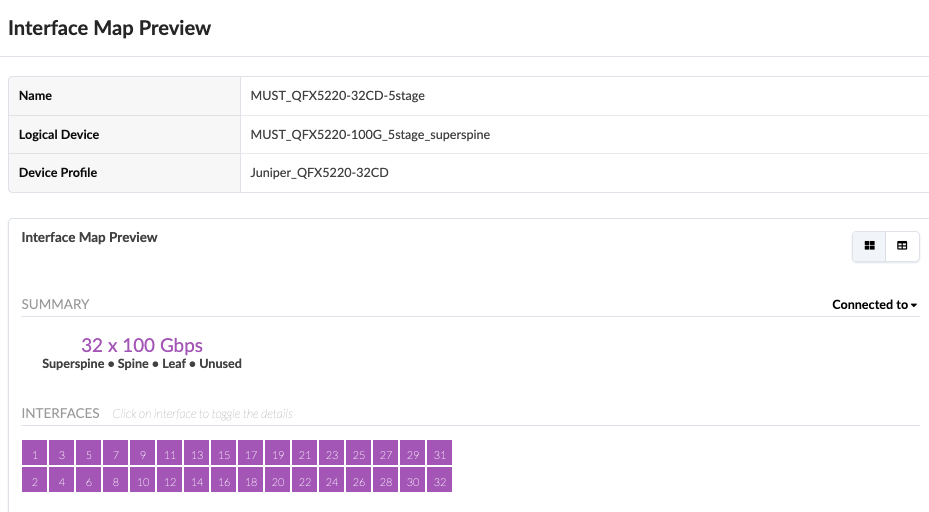Switch to the grid view icon
Screen dimensions: 929x512
pyautogui.click(x=869, y=246)
